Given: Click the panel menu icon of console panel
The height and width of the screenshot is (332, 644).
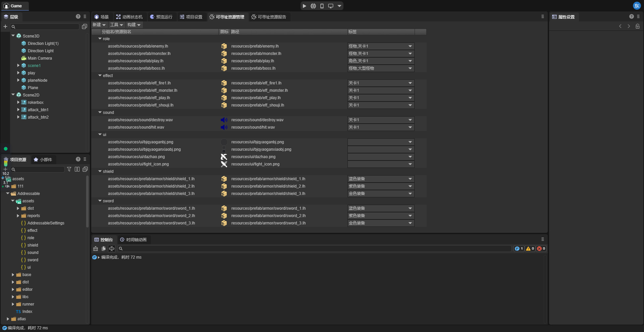Looking at the screenshot, I should pos(542,240).
